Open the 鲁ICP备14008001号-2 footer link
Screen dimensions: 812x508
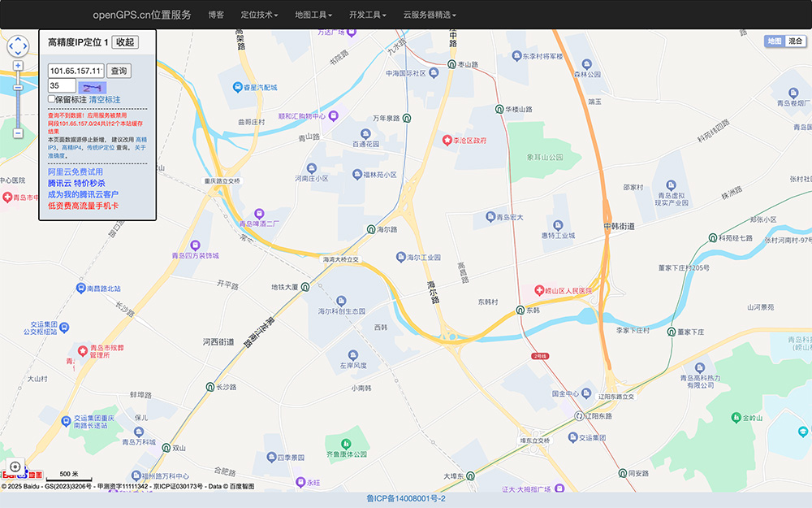tap(406, 499)
